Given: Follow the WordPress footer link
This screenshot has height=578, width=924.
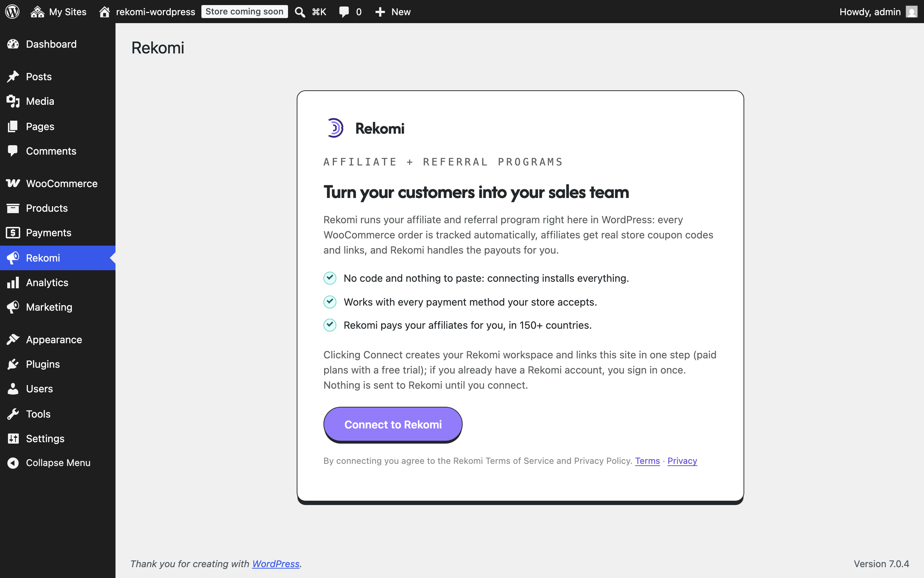Looking at the screenshot, I should 276,564.
